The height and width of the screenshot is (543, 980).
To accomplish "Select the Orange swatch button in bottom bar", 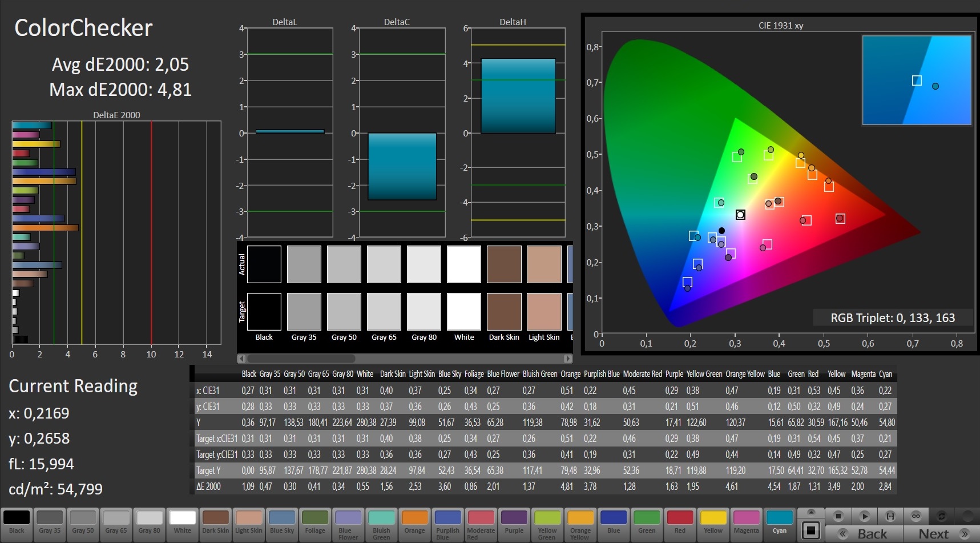I will click(x=414, y=524).
